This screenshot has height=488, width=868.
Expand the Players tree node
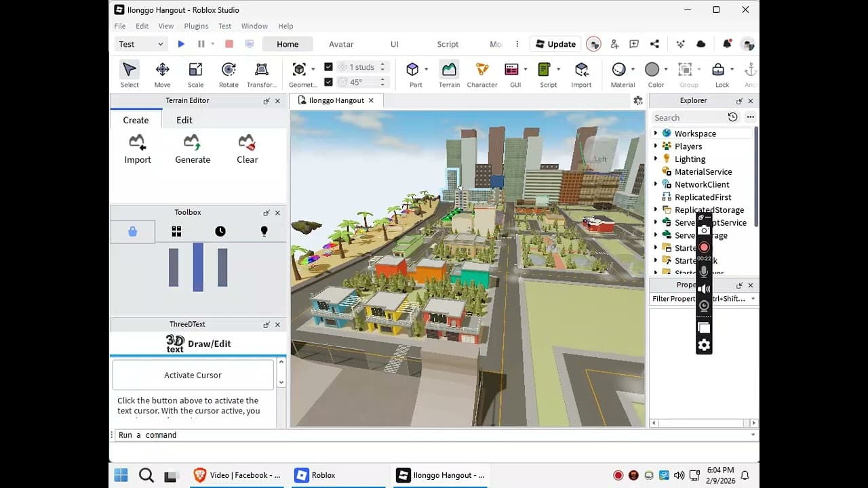pos(656,146)
